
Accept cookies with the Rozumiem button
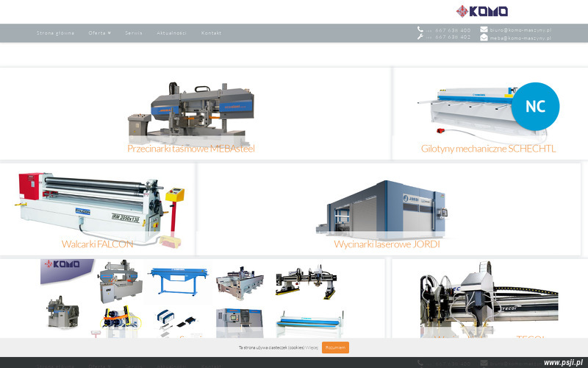coord(335,347)
